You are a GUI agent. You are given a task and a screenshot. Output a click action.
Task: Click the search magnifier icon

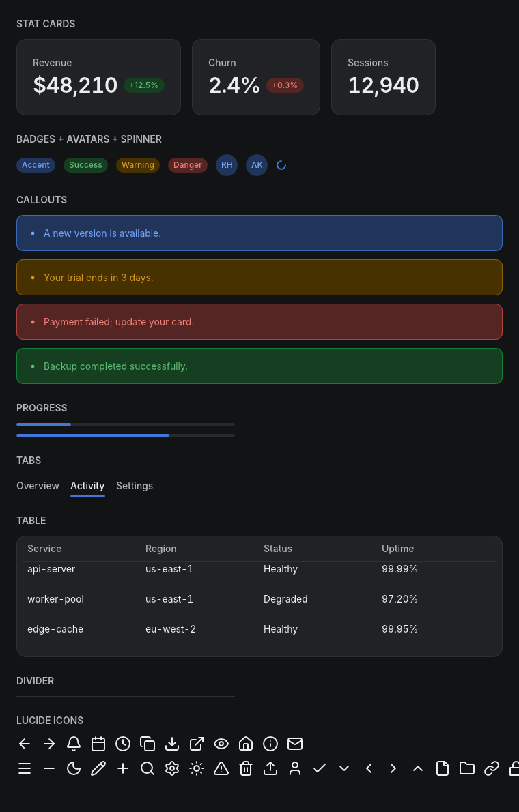point(148,768)
